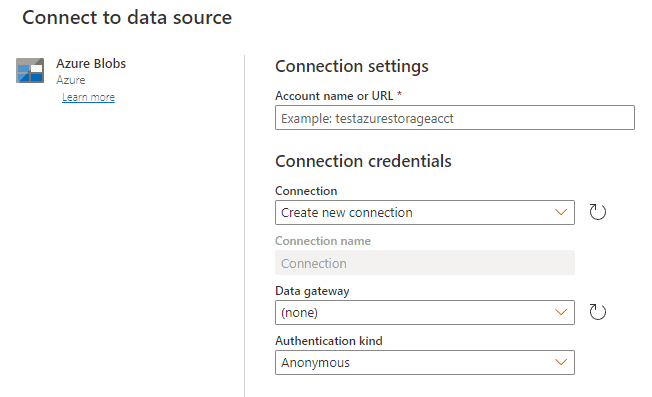The height and width of the screenshot is (397, 652).
Task: Open the Create new connection dropdown
Action: 425,212
